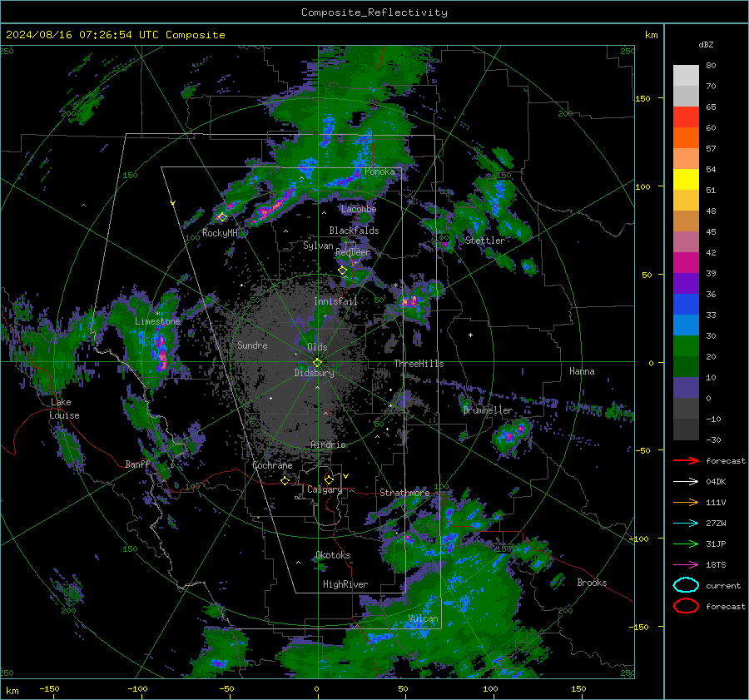Click the dBZ legend heading
This screenshot has width=749, height=700.
[706, 44]
